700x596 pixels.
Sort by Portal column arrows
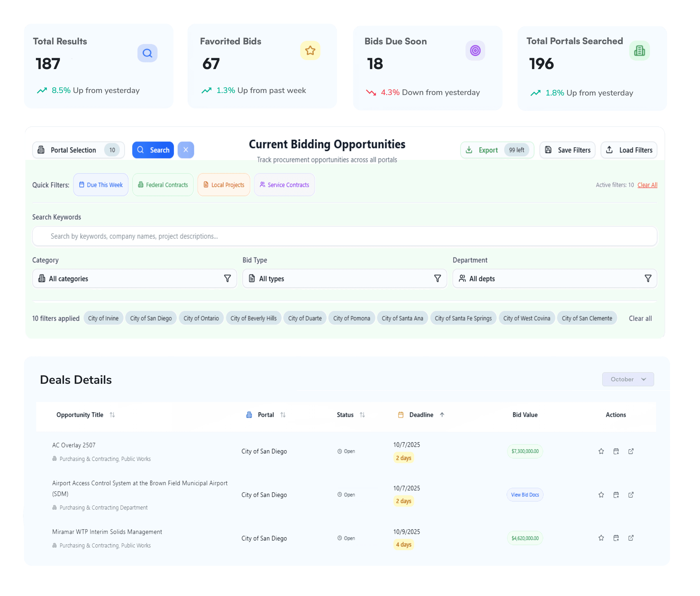(283, 415)
